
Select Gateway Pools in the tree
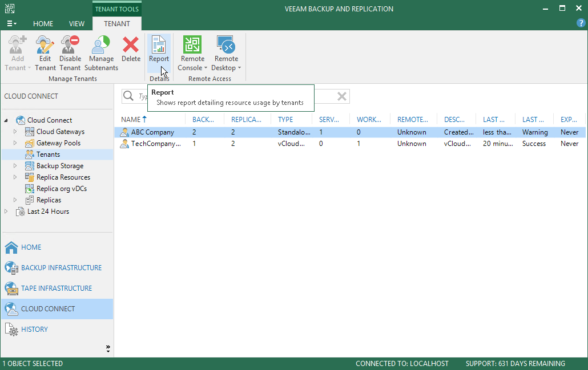click(58, 143)
